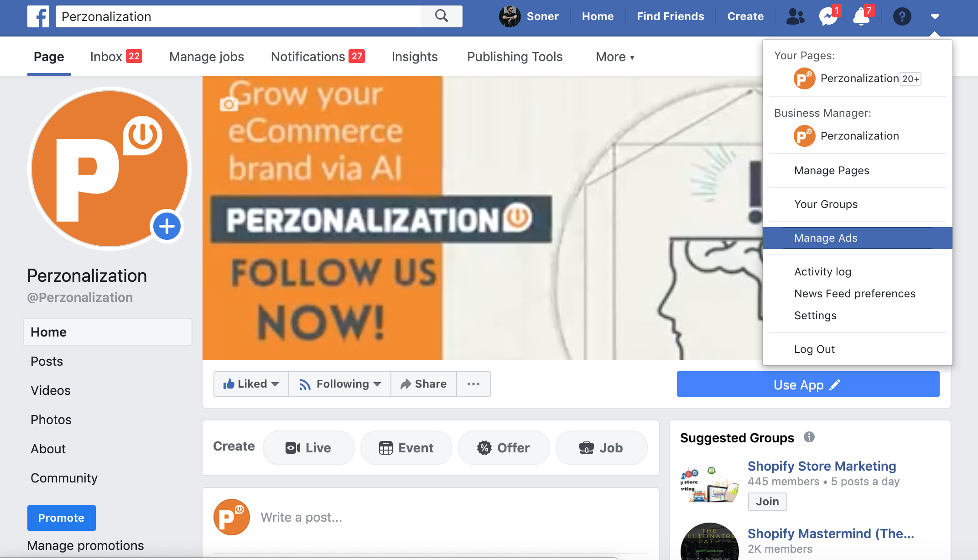Open the notifications bell icon
The height and width of the screenshot is (560, 978).
point(862,16)
